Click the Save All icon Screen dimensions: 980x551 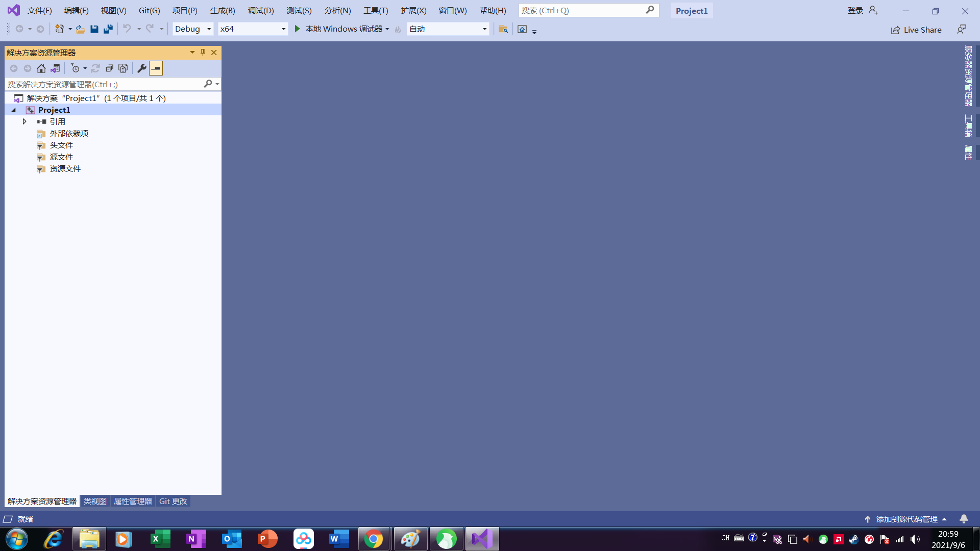108,29
